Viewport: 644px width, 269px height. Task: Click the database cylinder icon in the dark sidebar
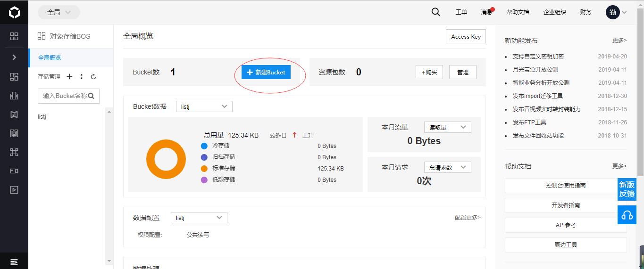(14, 114)
